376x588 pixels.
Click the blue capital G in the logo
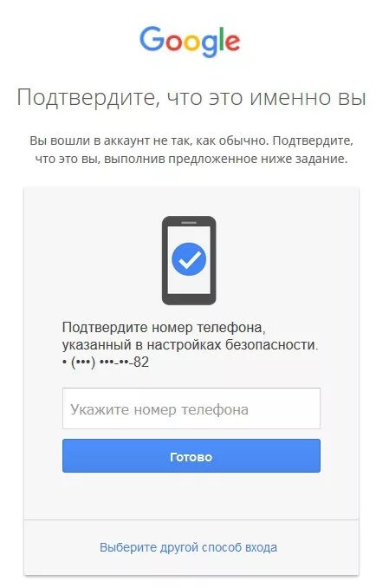click(152, 39)
